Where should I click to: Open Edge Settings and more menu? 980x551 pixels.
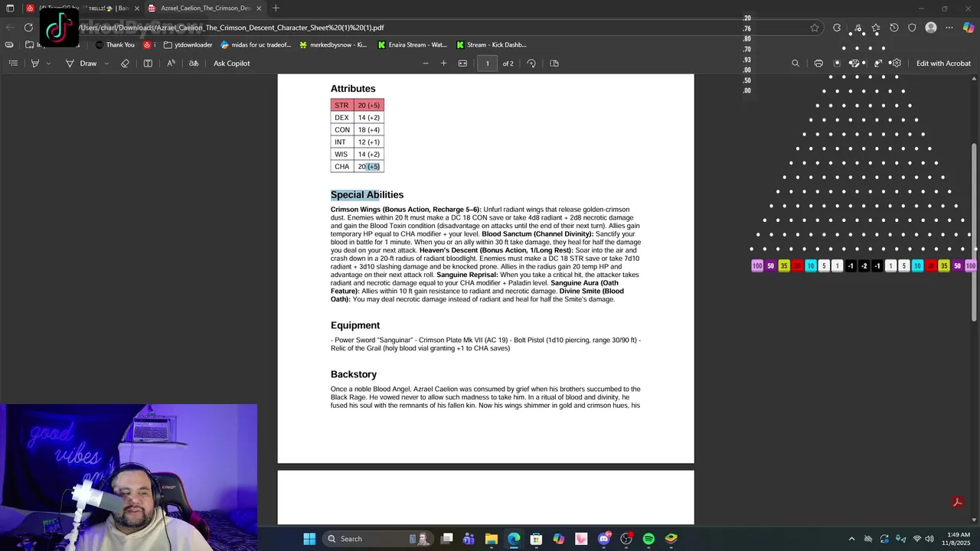949,28
